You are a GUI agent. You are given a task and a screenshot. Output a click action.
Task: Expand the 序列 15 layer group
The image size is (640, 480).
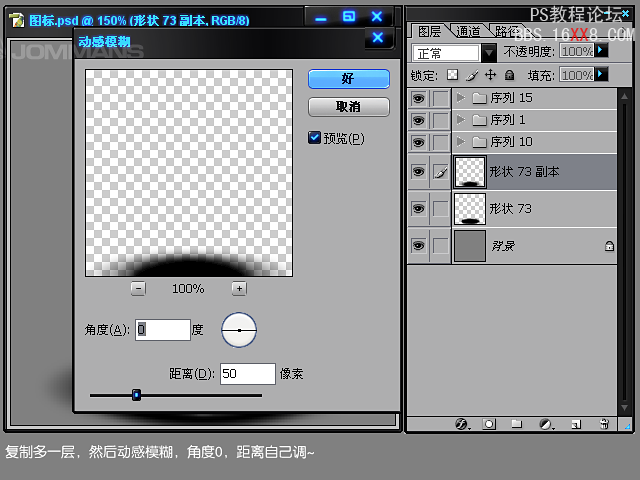click(460, 98)
